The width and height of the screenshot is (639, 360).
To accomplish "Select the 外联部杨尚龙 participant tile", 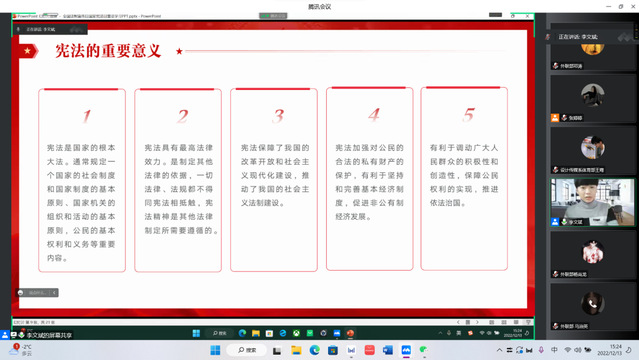I will [x=593, y=254].
